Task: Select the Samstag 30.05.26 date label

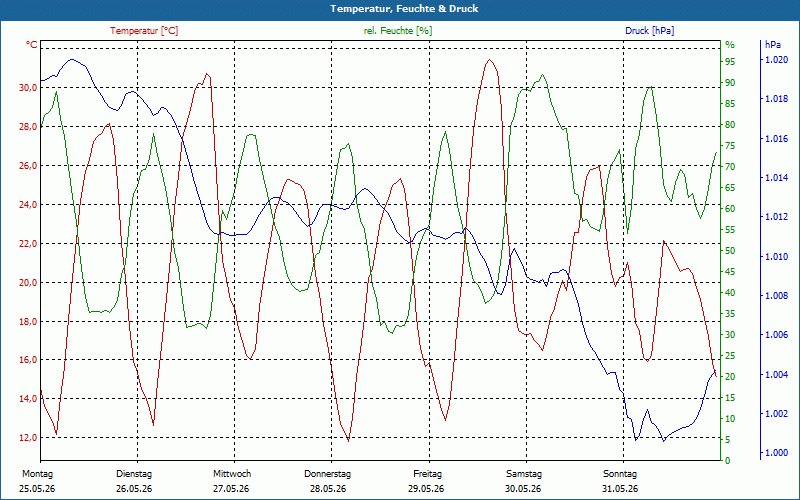Action: click(x=523, y=481)
